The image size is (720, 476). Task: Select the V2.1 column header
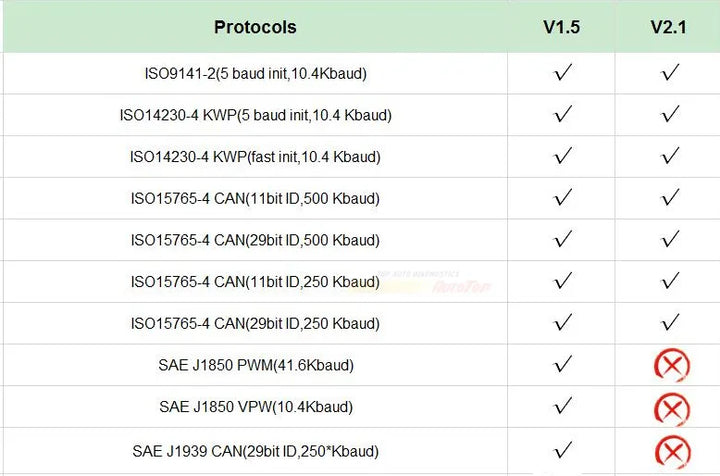coord(669,27)
